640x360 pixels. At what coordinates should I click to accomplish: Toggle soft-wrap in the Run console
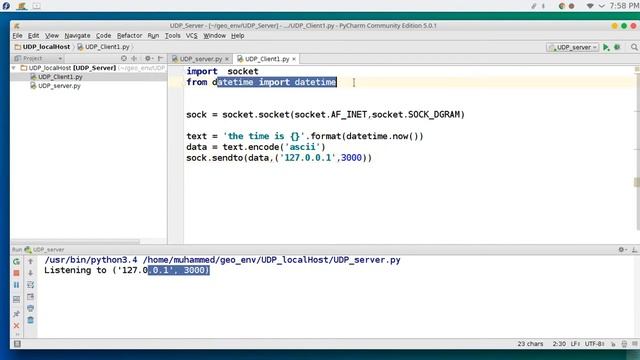[x=31, y=285]
